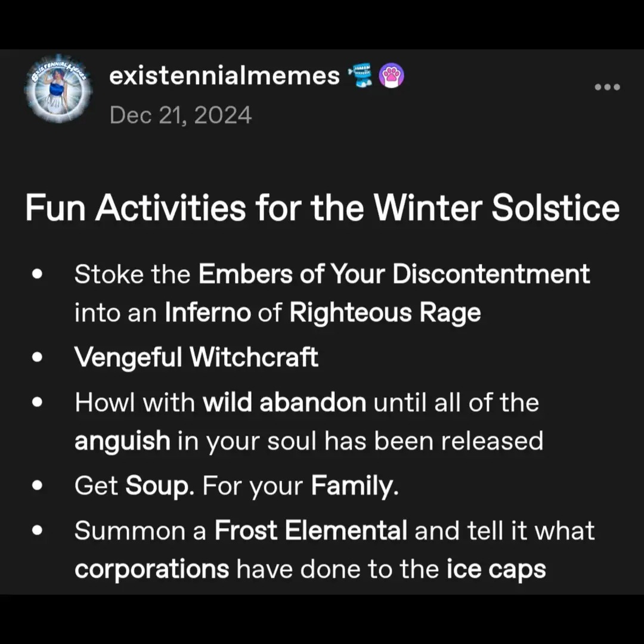Click the bold phrase Frost Elemental

coord(311,530)
